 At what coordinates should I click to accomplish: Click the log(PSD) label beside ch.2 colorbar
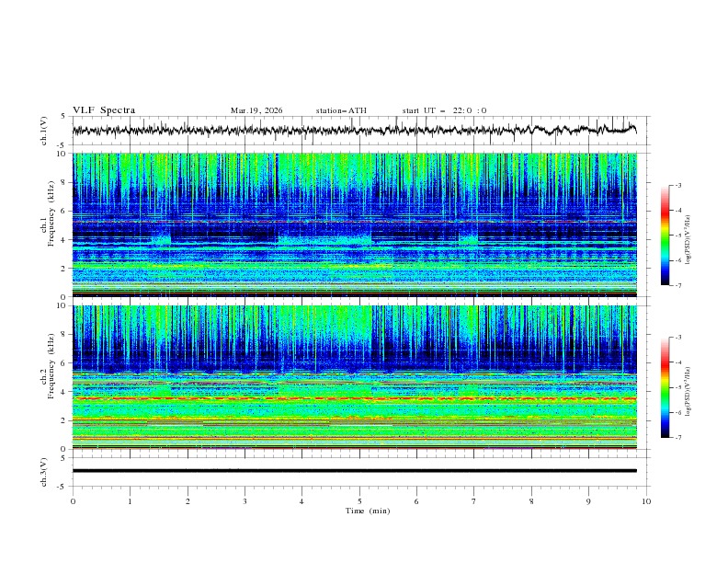click(688, 392)
